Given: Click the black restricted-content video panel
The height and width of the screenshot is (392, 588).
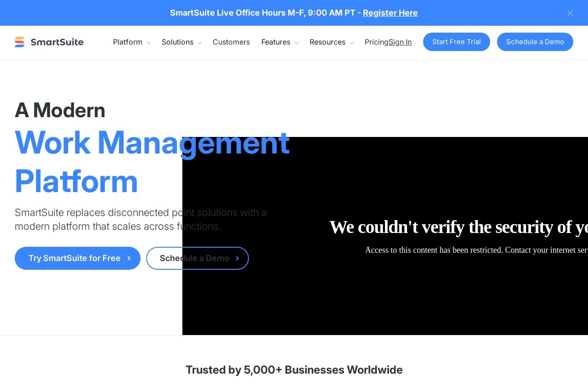Looking at the screenshot, I should click(x=385, y=236).
